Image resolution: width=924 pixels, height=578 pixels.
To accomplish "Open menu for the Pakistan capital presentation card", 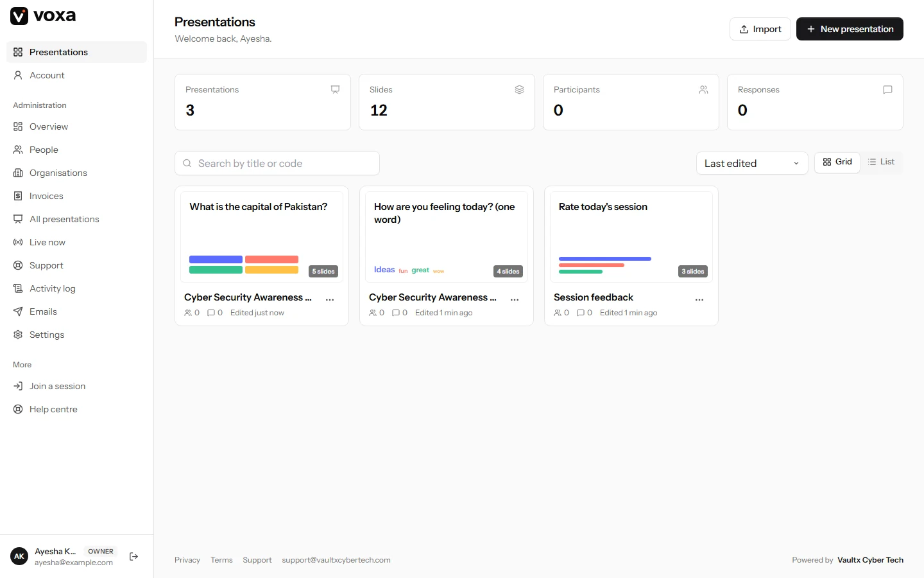I will [330, 299].
